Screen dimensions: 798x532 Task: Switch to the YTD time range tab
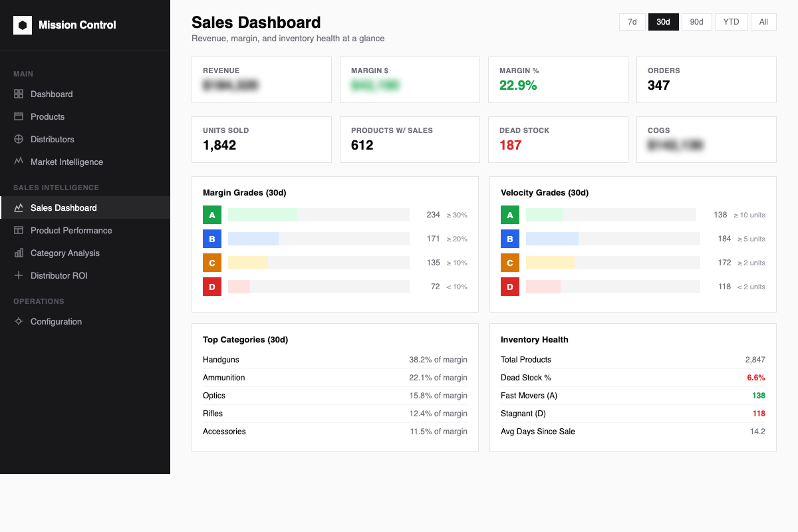(731, 21)
